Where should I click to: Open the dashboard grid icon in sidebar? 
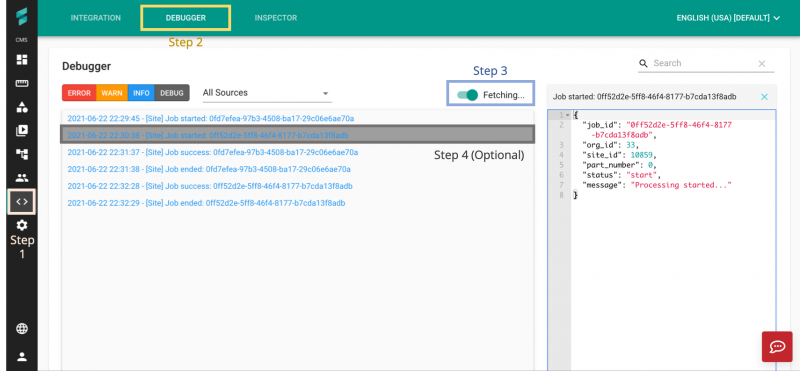tap(22, 60)
